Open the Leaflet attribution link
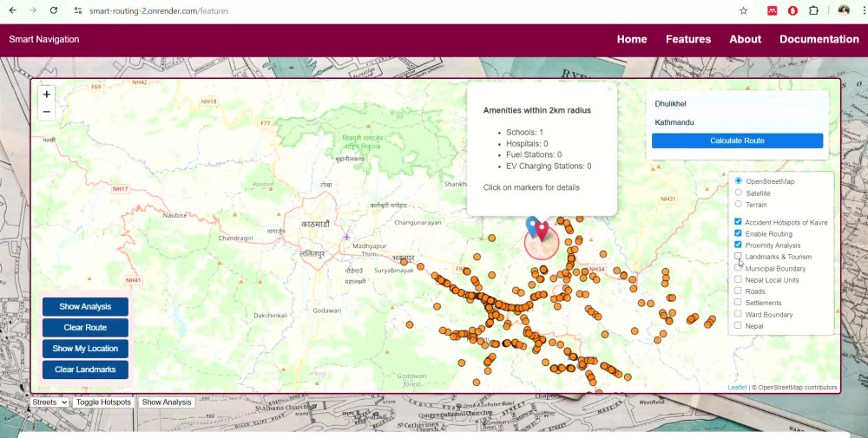 pos(737,388)
